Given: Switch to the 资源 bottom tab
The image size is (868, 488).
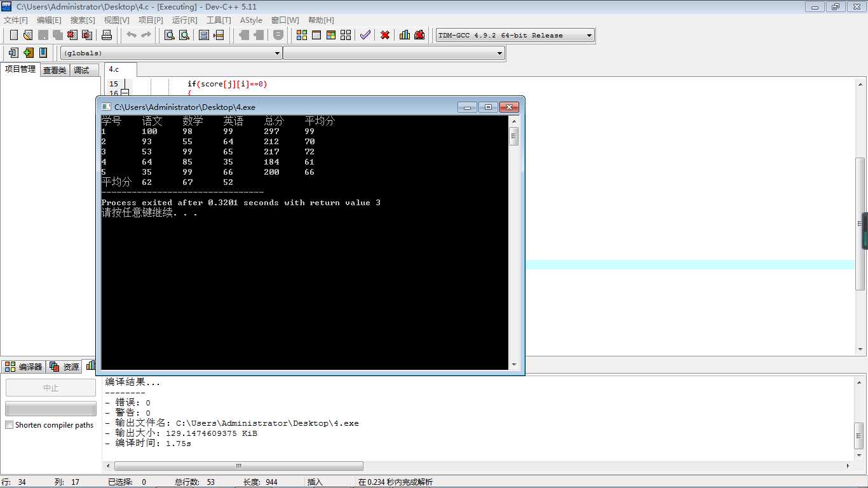Looking at the screenshot, I should (x=64, y=367).
